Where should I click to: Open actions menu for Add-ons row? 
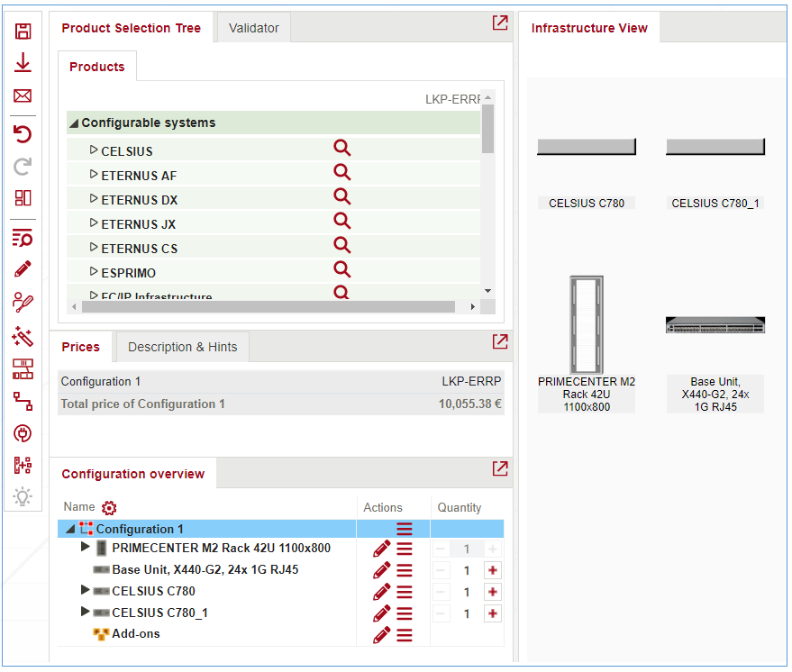pyautogui.click(x=404, y=635)
